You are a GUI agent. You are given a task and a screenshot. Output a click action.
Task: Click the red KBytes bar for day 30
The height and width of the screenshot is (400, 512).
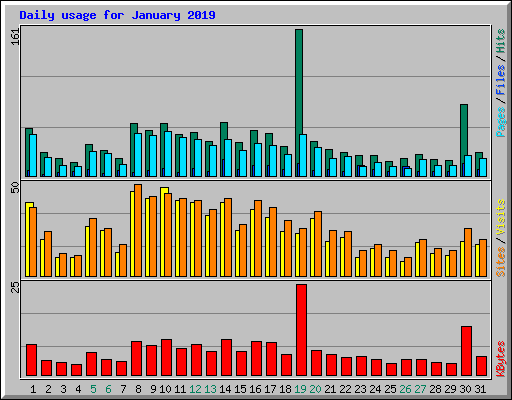(x=466, y=351)
